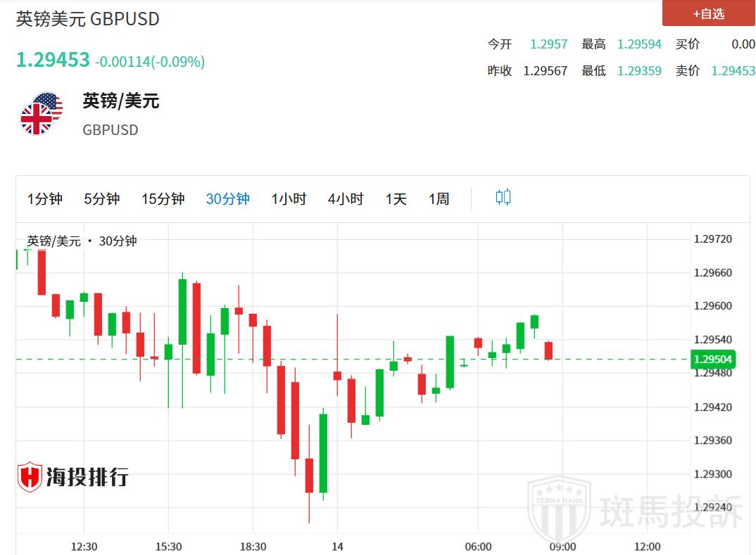The image size is (756, 555).
Task: Add GBPUSD to watchlist with +自选
Action: coord(708,13)
